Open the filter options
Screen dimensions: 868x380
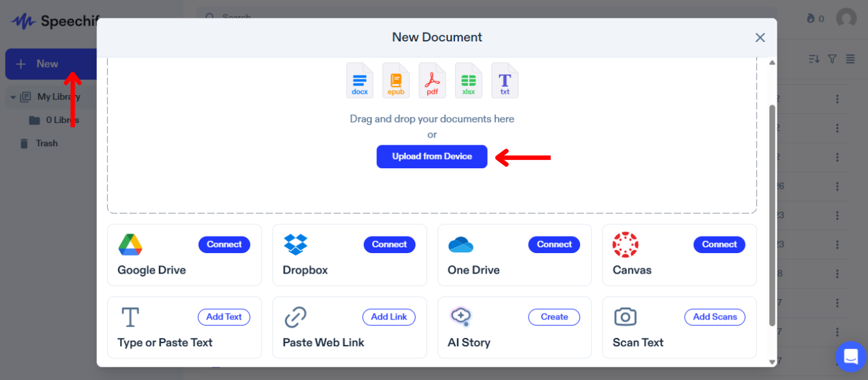click(832, 59)
